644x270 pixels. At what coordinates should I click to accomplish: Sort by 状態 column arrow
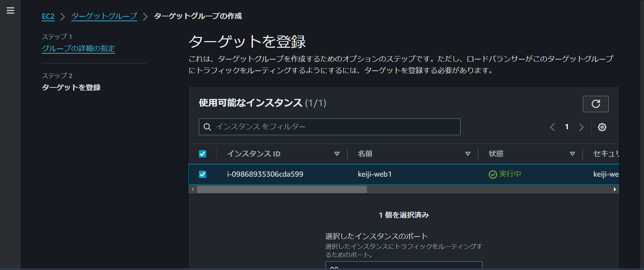click(x=572, y=154)
